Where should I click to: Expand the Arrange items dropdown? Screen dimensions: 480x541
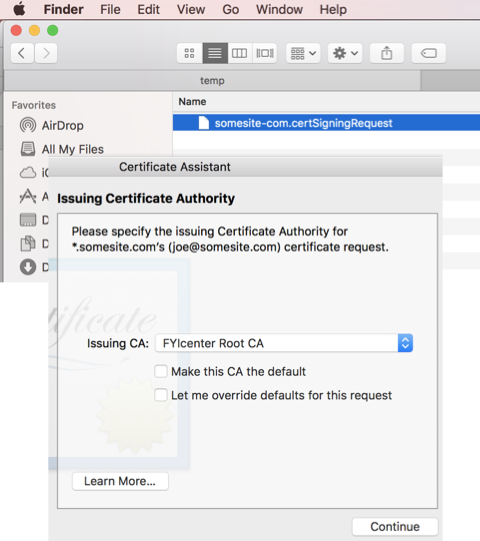tap(303, 53)
